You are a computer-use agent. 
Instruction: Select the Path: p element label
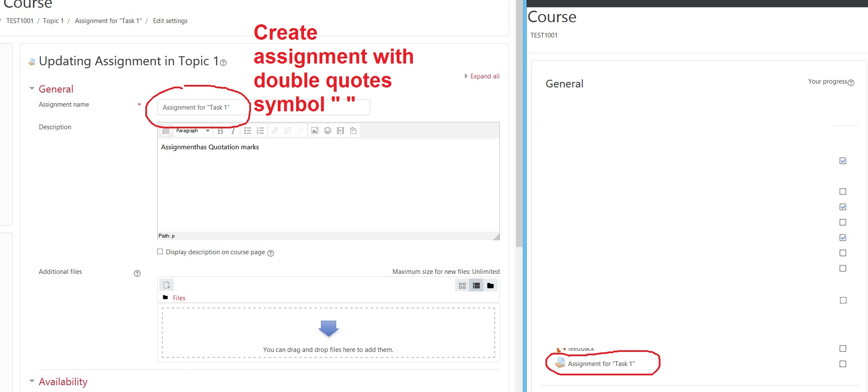point(167,236)
